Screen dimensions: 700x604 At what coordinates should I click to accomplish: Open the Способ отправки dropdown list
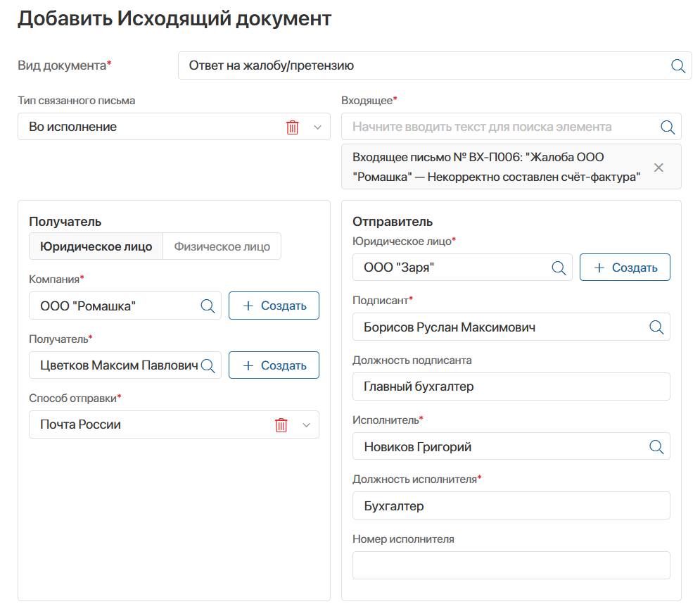[x=305, y=424]
